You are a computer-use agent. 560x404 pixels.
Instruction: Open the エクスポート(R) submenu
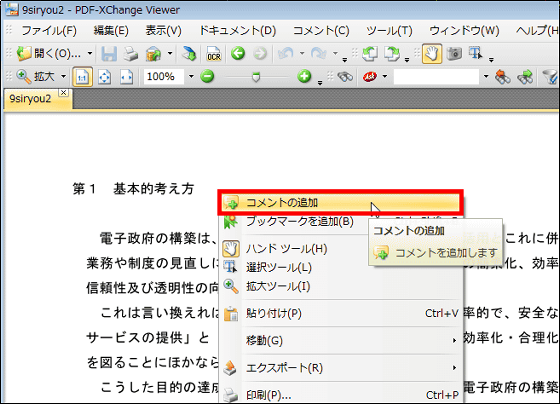[340, 368]
